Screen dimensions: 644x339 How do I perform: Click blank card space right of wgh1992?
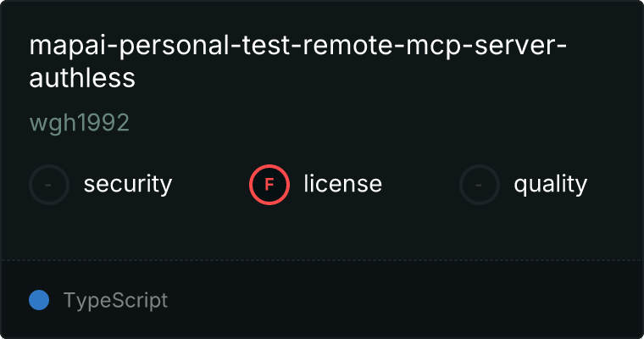[381, 123]
